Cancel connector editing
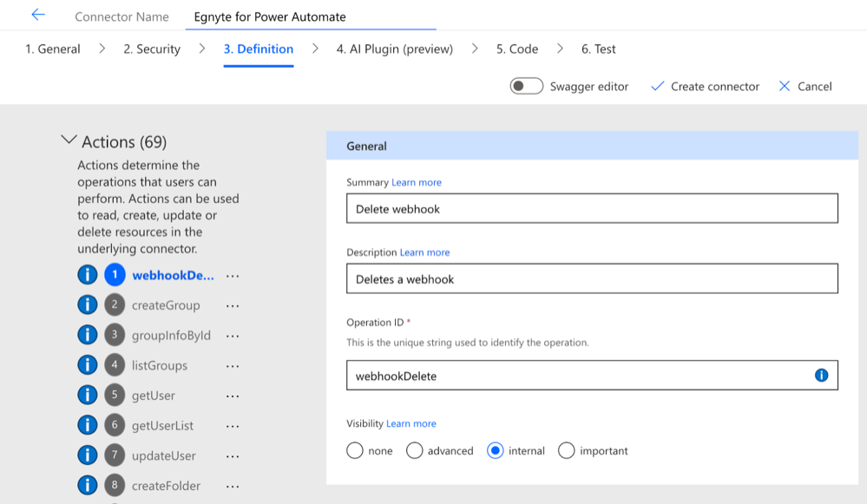Screen dimensions: 867x504 tap(805, 86)
